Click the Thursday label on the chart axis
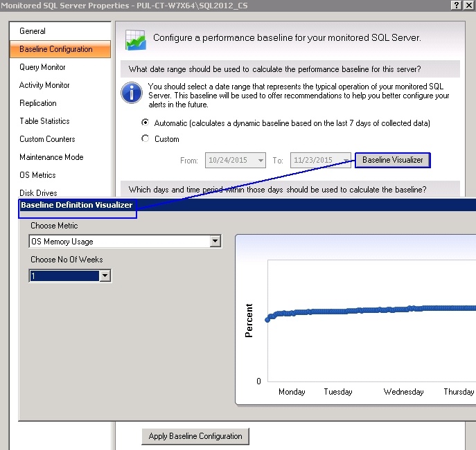 pyautogui.click(x=459, y=392)
